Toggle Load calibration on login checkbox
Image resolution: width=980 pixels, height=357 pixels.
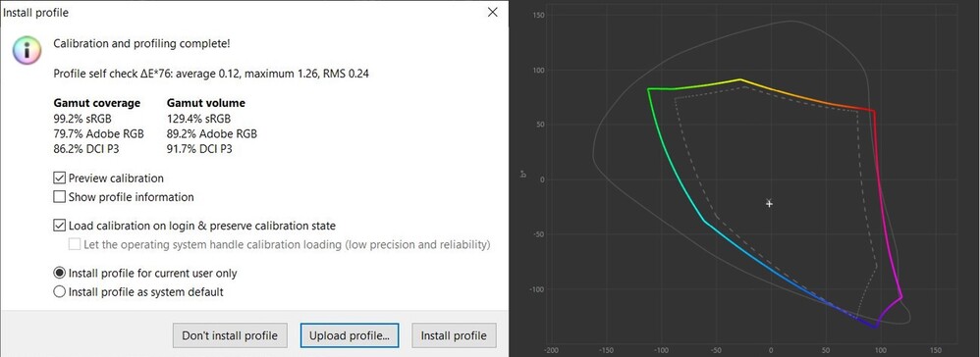(59, 226)
